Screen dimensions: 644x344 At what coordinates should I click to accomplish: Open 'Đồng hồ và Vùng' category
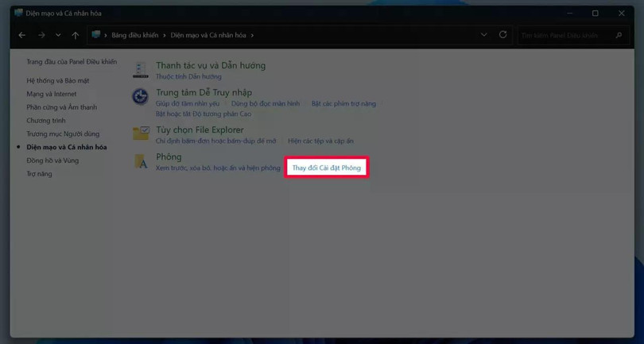(x=52, y=160)
